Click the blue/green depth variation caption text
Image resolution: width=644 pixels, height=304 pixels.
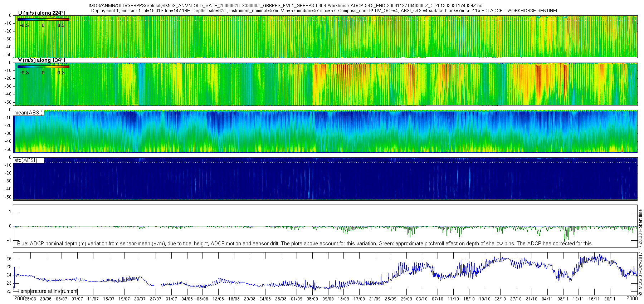tap(305, 244)
